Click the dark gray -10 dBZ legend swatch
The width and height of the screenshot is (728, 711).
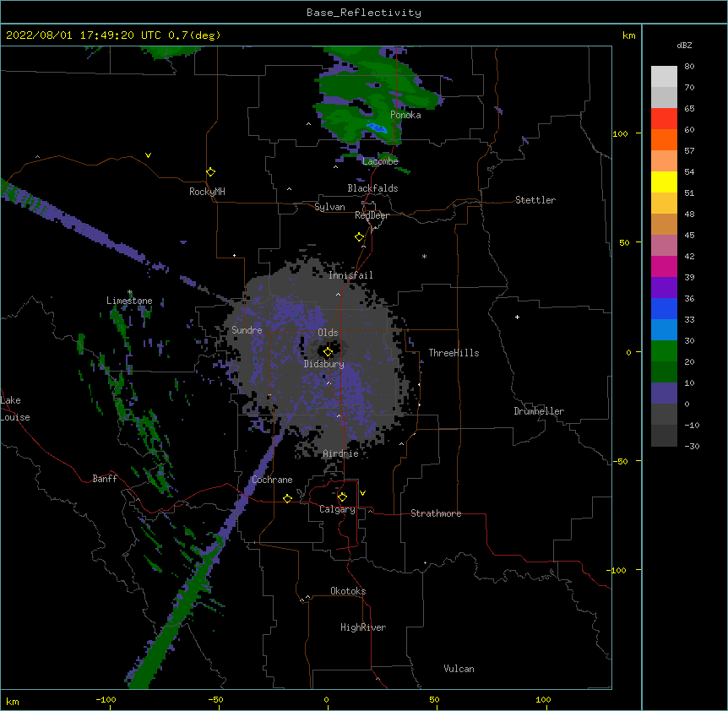664,436
